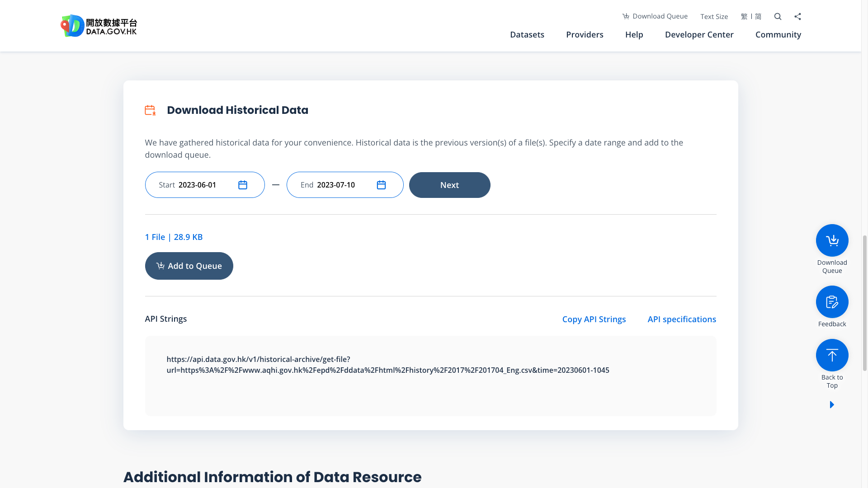
Task: Collapse the floating sidebar with the chevron
Action: point(832,404)
